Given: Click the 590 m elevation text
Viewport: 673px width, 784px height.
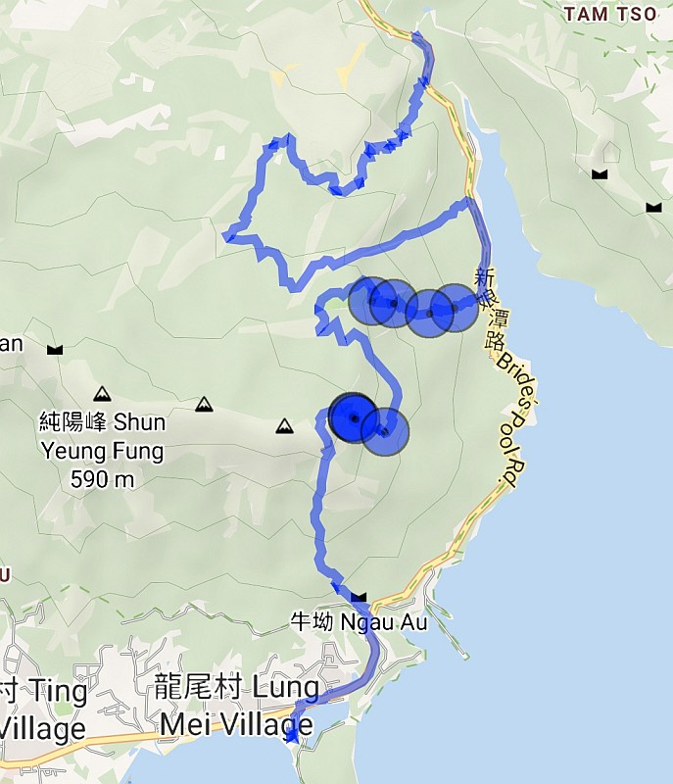Looking at the screenshot, I should click(x=103, y=479).
